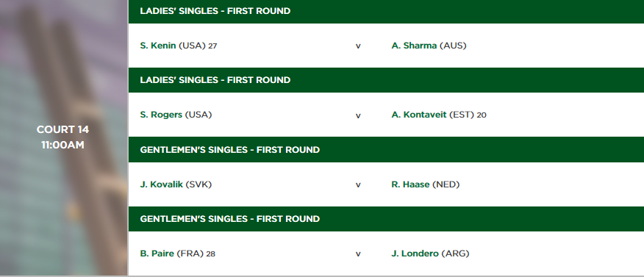This screenshot has height=277, width=644.
Task: Click first Ladies' Singles First Round header
Action: pos(386,12)
